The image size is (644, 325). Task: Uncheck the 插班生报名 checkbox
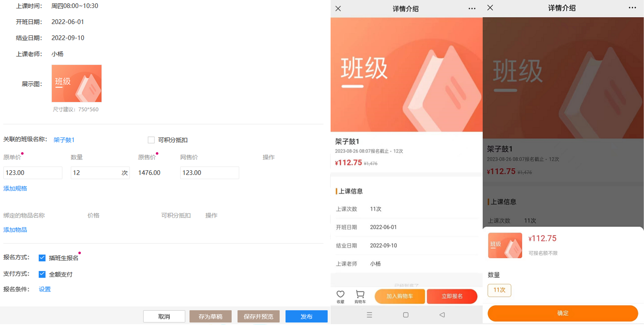[42, 258]
